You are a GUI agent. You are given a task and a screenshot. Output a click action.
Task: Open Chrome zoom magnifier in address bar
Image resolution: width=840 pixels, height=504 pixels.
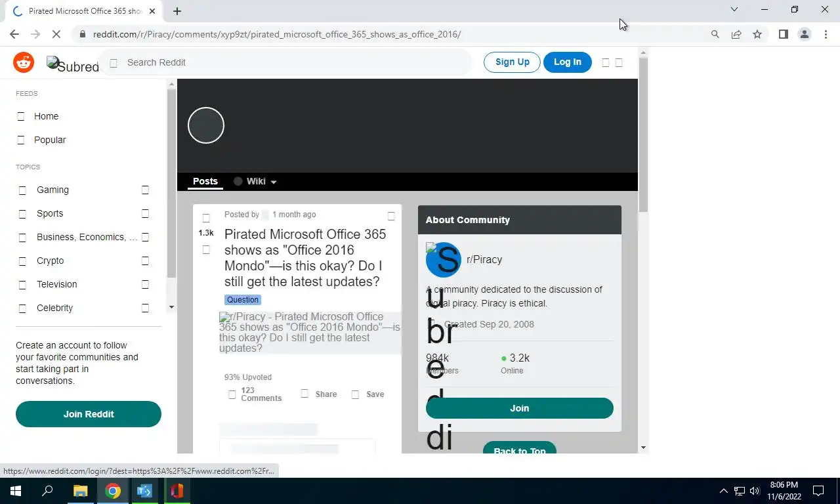click(x=715, y=34)
